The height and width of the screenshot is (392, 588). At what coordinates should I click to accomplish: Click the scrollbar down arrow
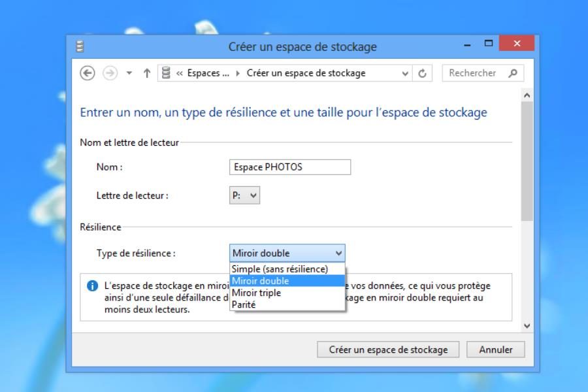click(x=527, y=325)
